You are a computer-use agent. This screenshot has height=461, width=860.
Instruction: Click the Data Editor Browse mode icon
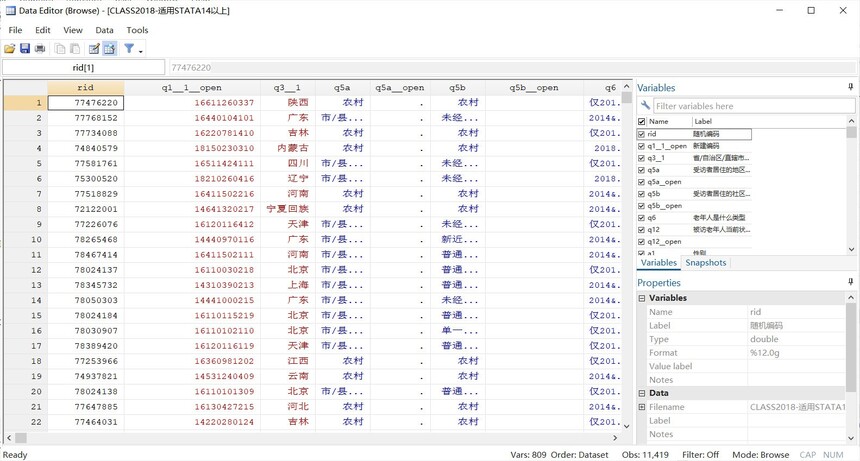click(x=109, y=48)
